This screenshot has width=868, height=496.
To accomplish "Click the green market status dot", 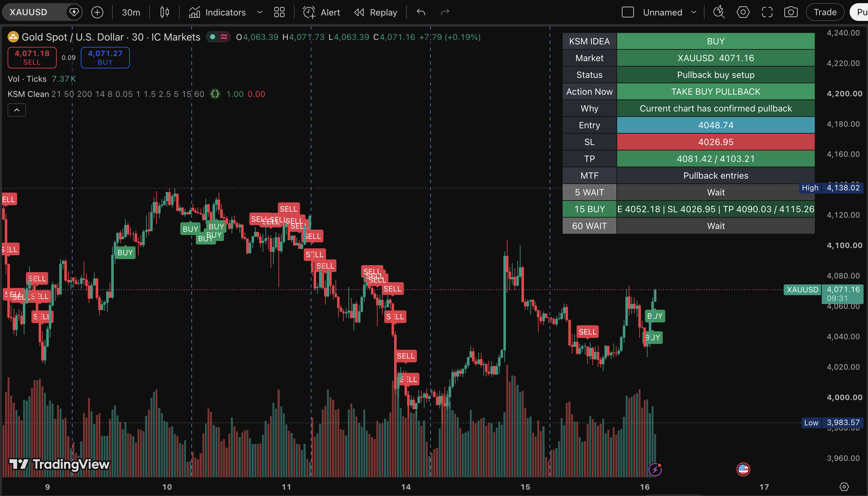I will 213,37.
